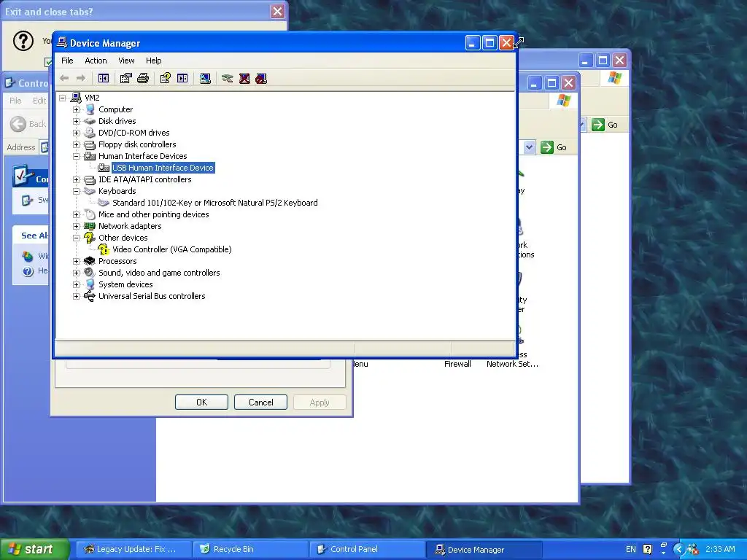This screenshot has height=560, width=747.
Task: Switch to Recycle Bin taskbar button
Action: [x=251, y=549]
